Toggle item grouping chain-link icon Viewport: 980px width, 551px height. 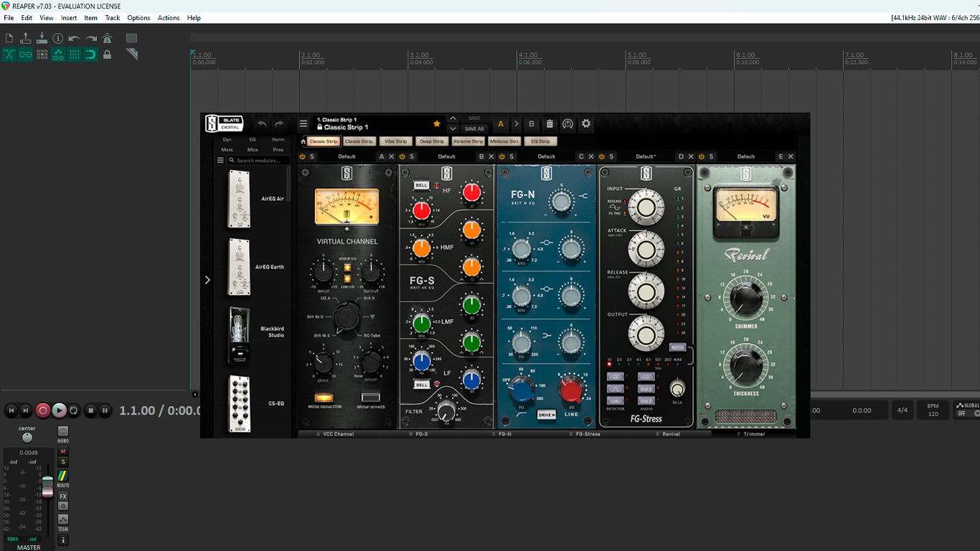[x=26, y=55]
